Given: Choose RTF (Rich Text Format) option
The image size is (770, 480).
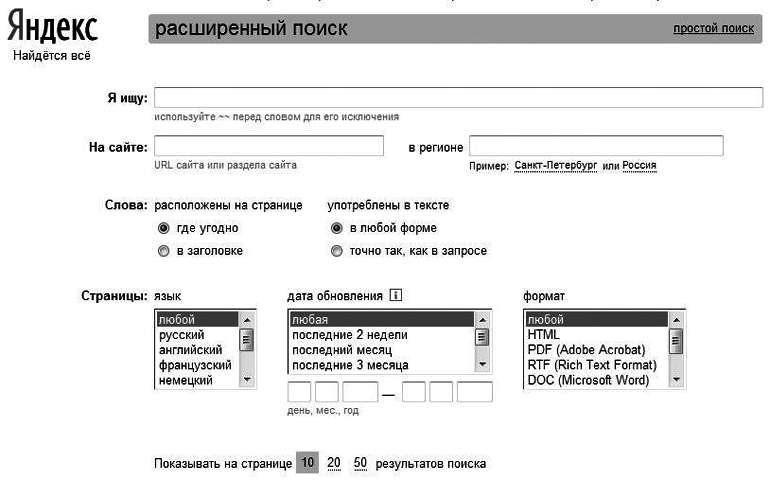Looking at the screenshot, I should tap(597, 365).
